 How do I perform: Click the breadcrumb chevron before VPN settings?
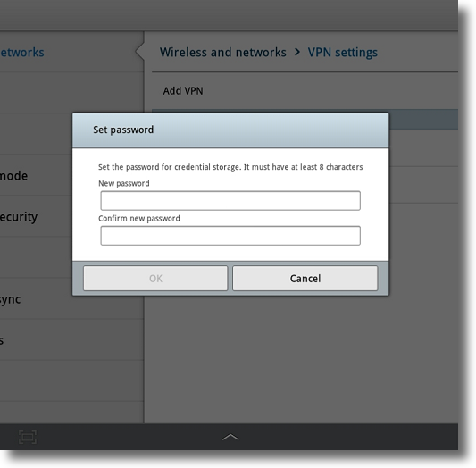297,52
